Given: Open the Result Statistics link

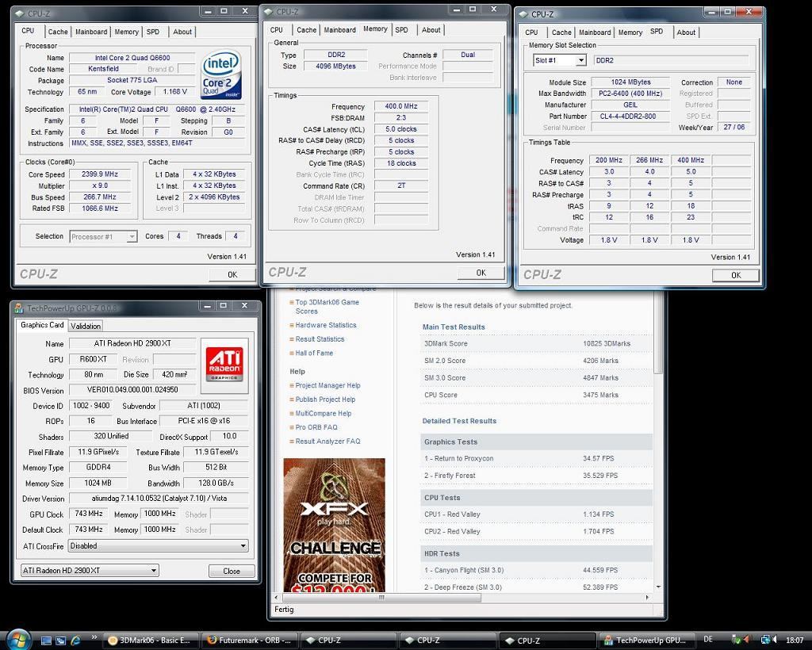Looking at the screenshot, I should pyautogui.click(x=320, y=339).
